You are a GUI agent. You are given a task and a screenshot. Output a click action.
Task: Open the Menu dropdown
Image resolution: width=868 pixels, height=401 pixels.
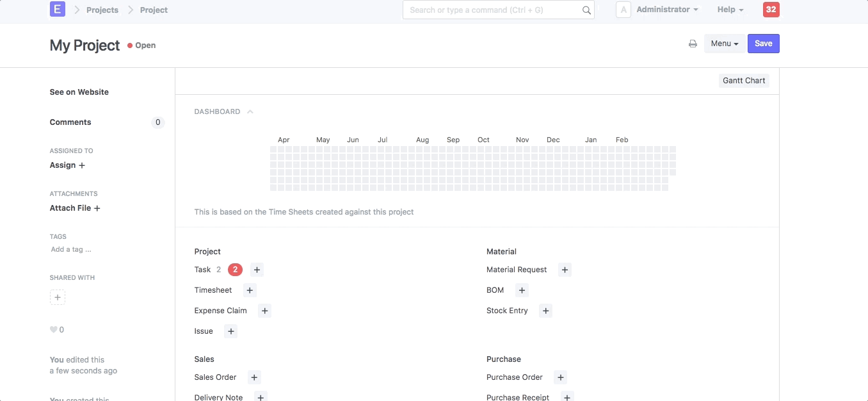(725, 44)
